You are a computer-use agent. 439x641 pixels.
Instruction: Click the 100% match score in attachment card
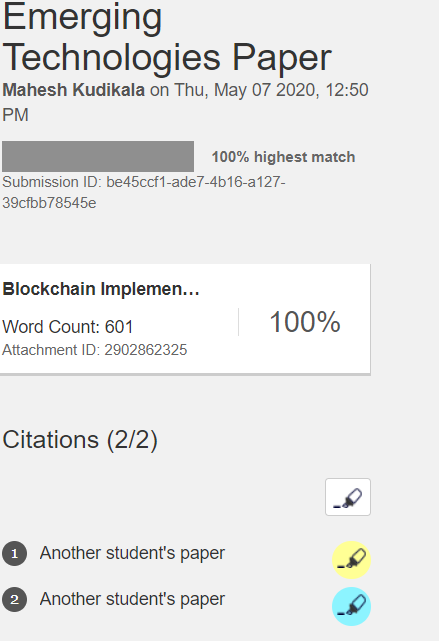coord(305,322)
